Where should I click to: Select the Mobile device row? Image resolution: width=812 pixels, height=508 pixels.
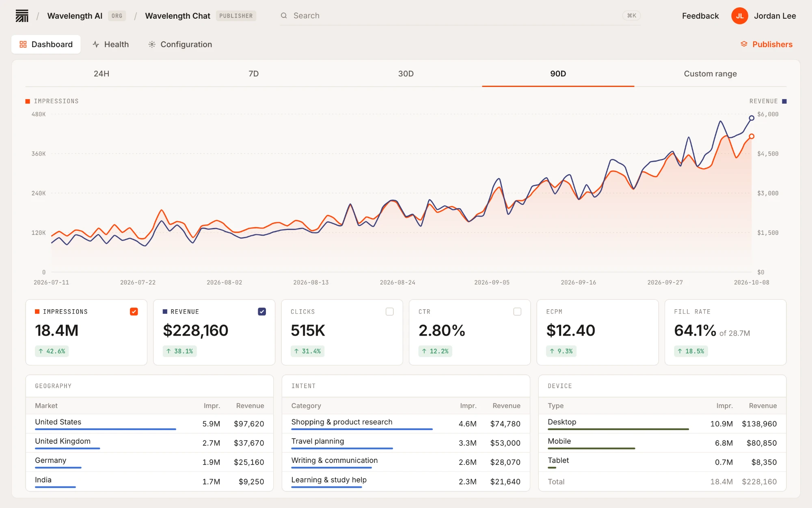(662, 443)
